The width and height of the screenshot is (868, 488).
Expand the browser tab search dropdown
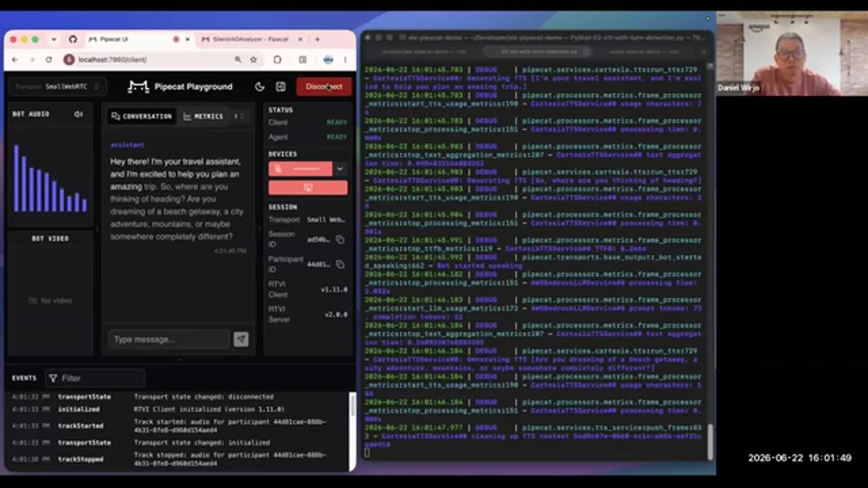[x=54, y=39]
